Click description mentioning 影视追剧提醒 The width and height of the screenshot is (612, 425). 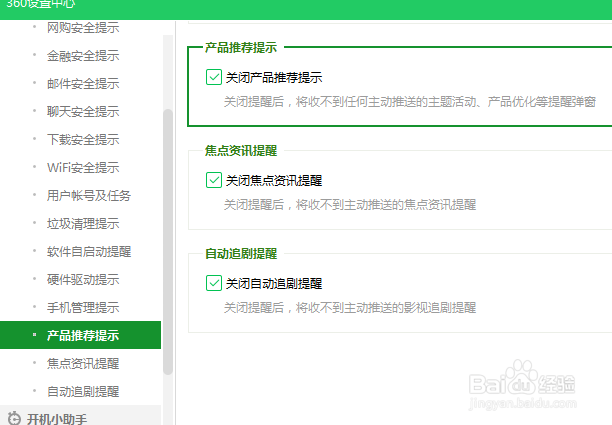tap(350, 308)
